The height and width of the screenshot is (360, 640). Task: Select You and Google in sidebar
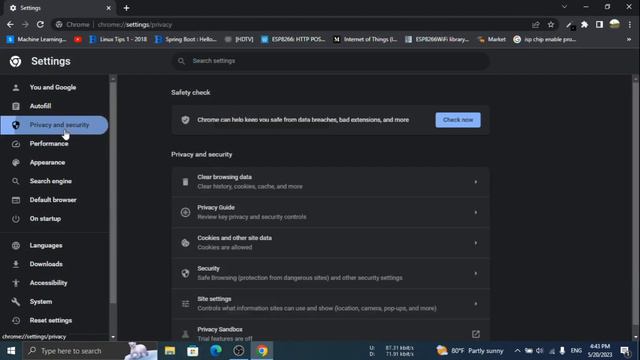point(54,87)
